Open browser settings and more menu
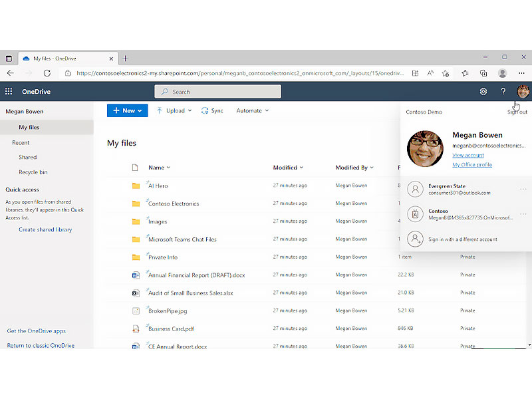 coord(521,73)
